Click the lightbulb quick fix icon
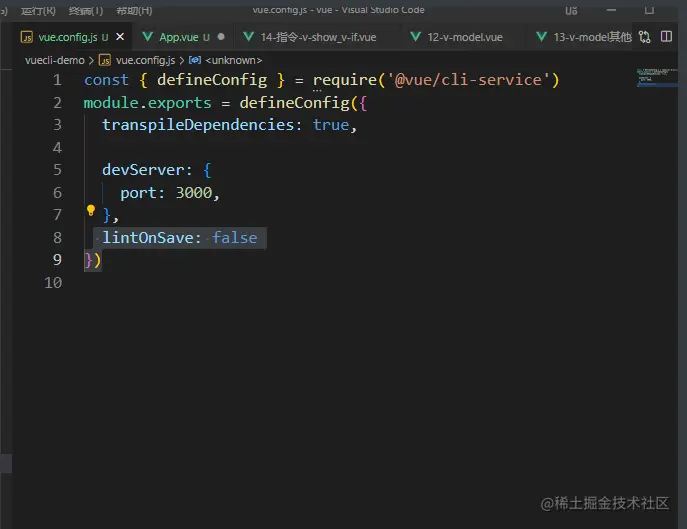This screenshot has width=687, height=529. tap(91, 211)
